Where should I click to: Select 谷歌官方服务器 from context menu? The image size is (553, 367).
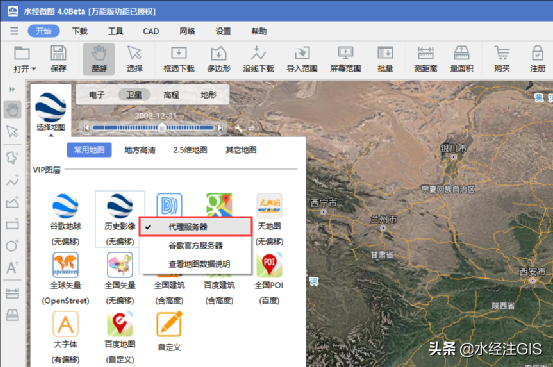[x=195, y=245]
